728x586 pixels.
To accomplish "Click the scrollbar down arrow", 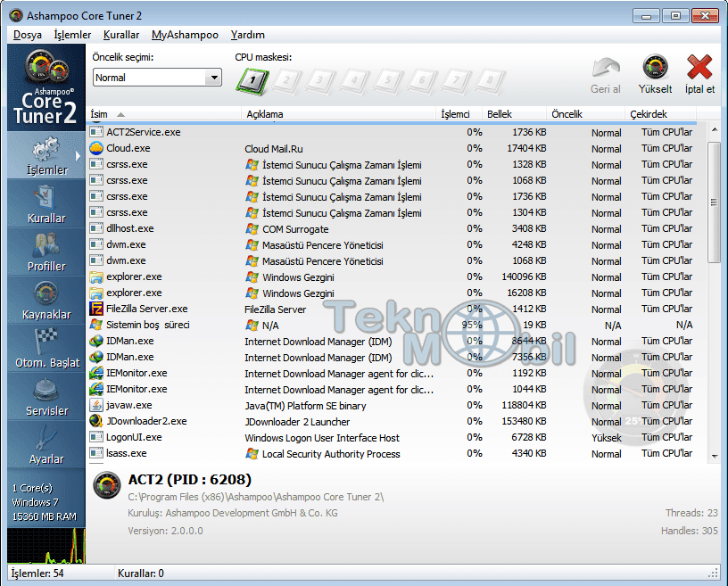I will tap(714, 457).
